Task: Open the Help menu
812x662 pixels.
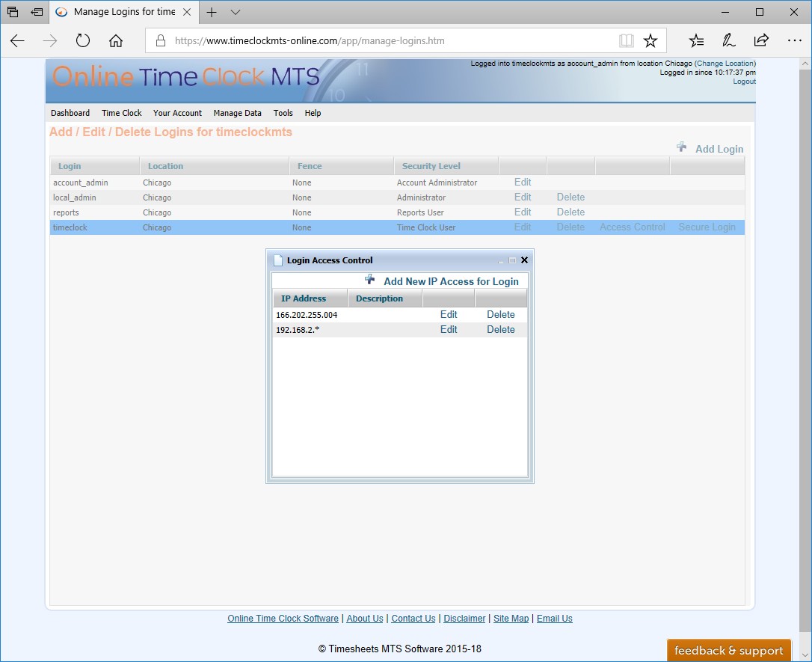Action: click(313, 113)
